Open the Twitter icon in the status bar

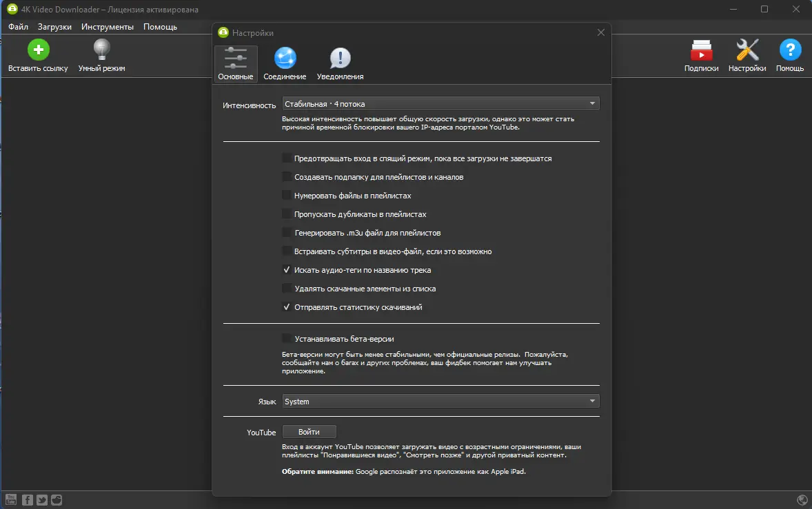42,499
